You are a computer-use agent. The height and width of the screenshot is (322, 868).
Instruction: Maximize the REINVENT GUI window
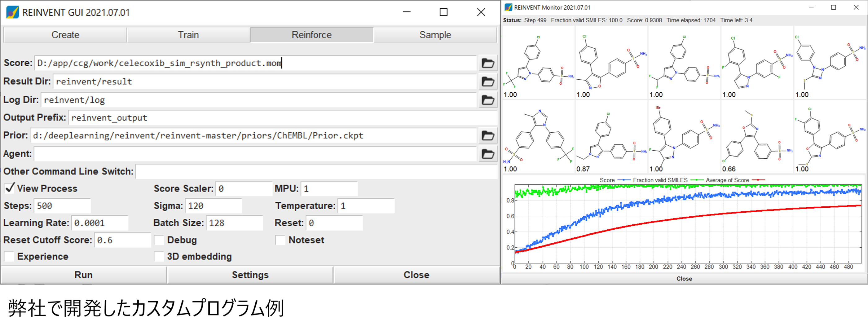443,12
